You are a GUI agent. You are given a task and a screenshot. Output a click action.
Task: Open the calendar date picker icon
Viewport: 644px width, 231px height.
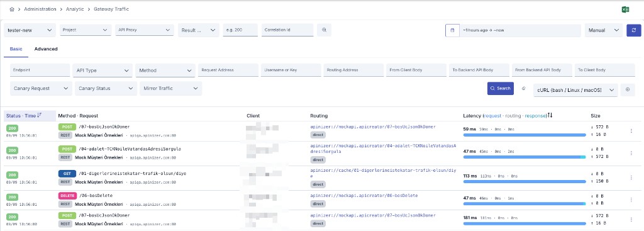point(452,30)
